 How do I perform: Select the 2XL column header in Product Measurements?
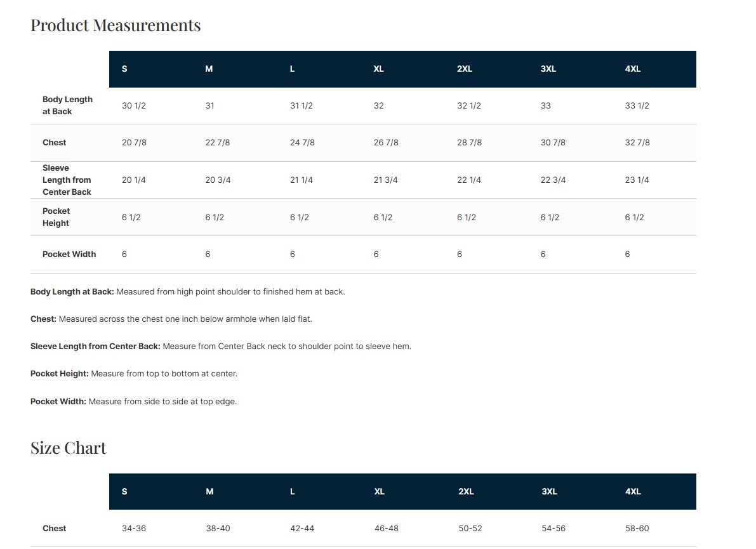pyautogui.click(x=465, y=69)
